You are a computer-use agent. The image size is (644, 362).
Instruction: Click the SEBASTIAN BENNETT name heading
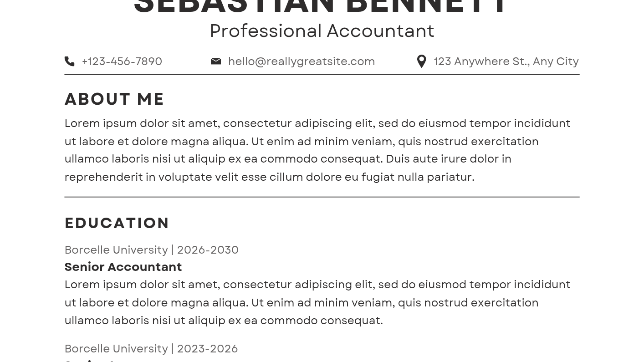pos(322,6)
